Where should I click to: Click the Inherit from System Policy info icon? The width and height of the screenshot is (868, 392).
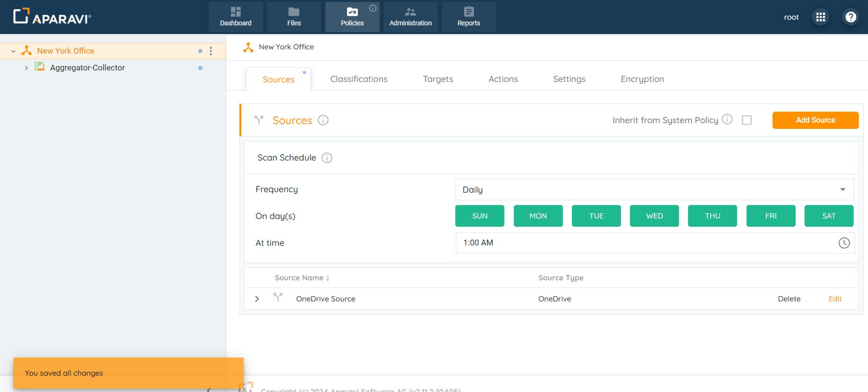click(x=727, y=119)
